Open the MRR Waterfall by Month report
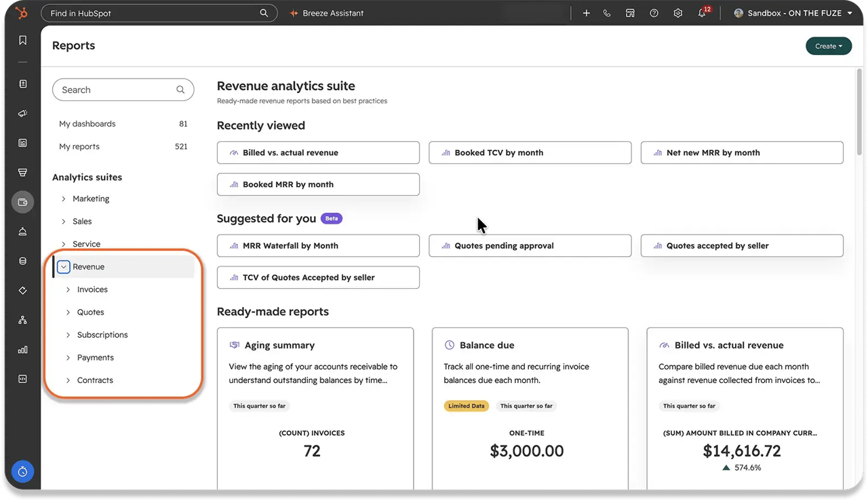Screen dimensions: 868x501 (x=318, y=245)
